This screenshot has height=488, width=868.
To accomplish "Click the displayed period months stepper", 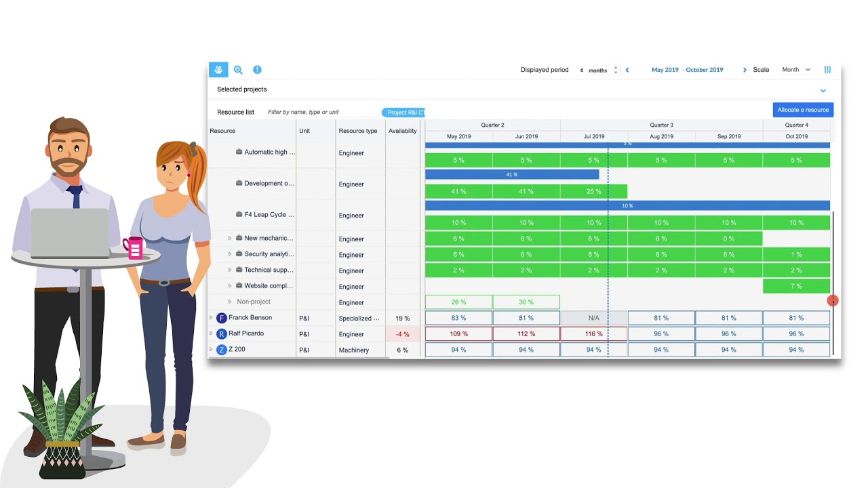I will (x=616, y=70).
